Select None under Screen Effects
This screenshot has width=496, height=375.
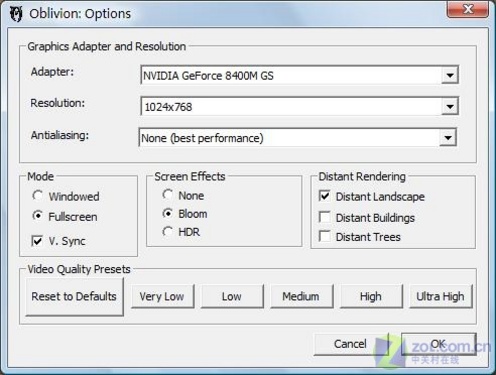(x=183, y=195)
